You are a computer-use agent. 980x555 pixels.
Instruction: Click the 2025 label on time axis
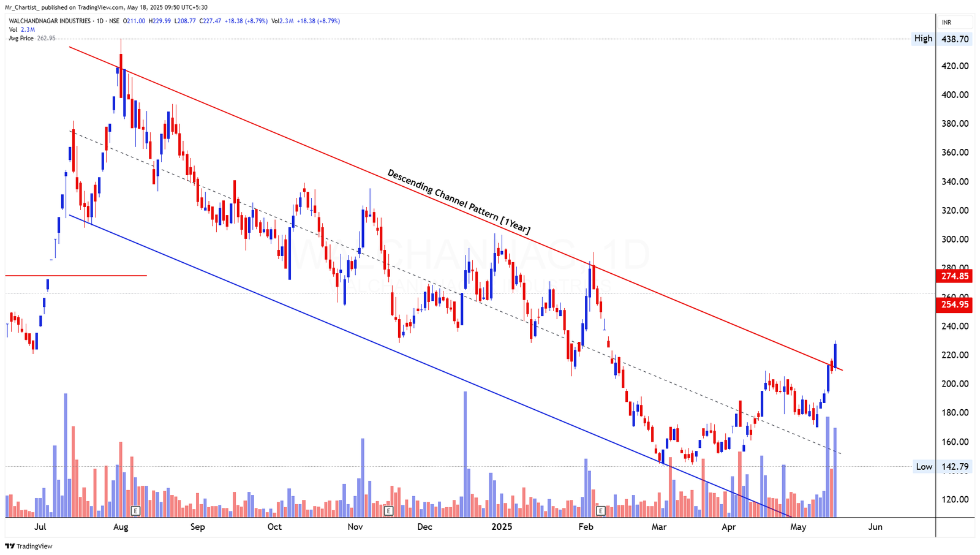click(502, 527)
